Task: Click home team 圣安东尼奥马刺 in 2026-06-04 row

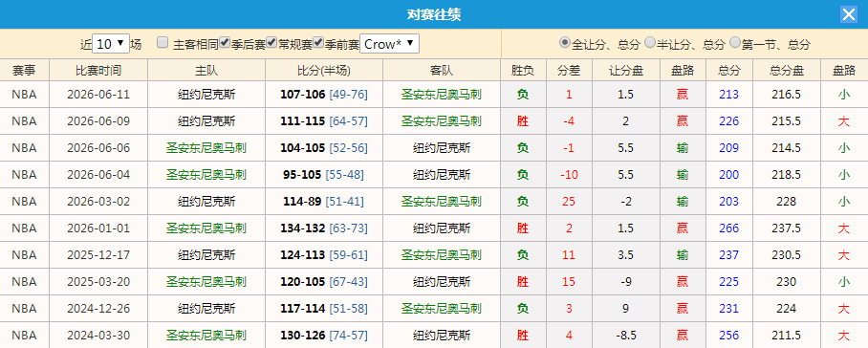Action: [206, 175]
